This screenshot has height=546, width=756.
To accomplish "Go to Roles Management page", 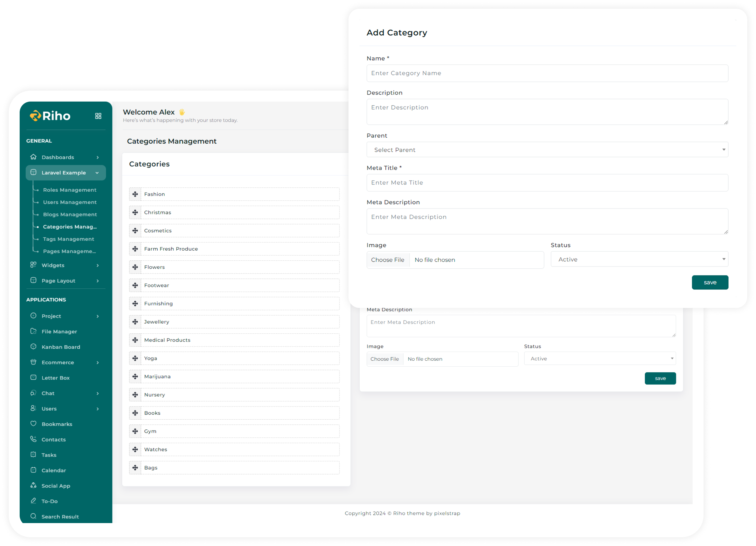I will click(70, 190).
